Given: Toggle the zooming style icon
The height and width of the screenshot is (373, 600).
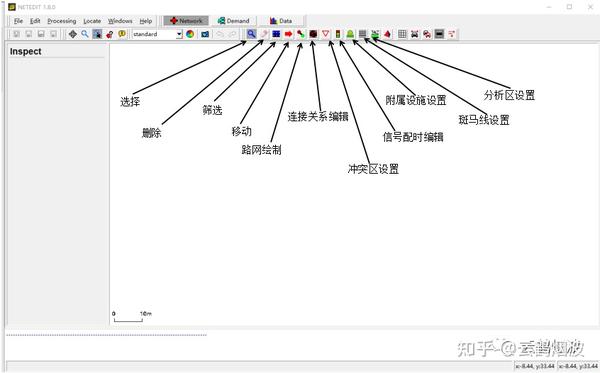Looking at the screenshot, I should [97, 34].
